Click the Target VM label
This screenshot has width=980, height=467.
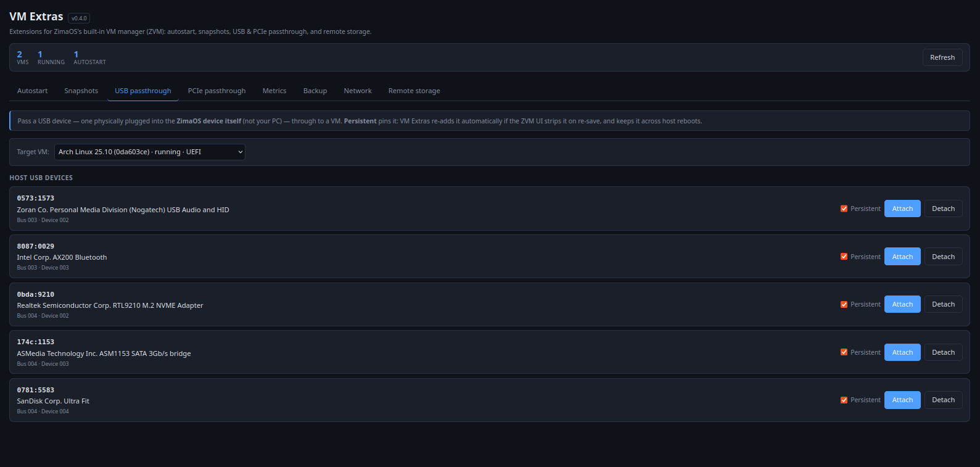click(x=33, y=152)
